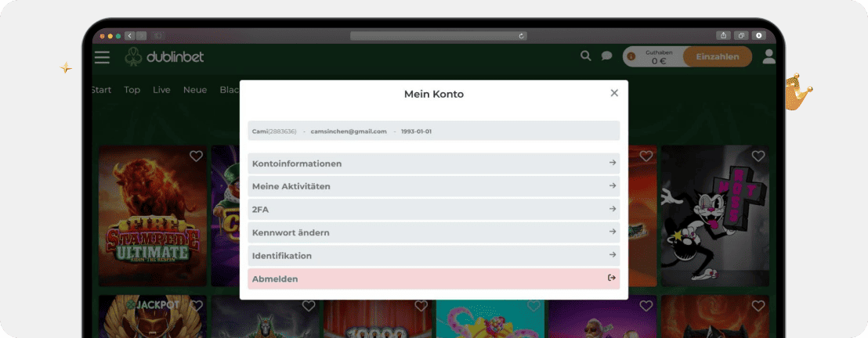Click the user profile icon
This screenshot has height=338, width=868.
[769, 56]
